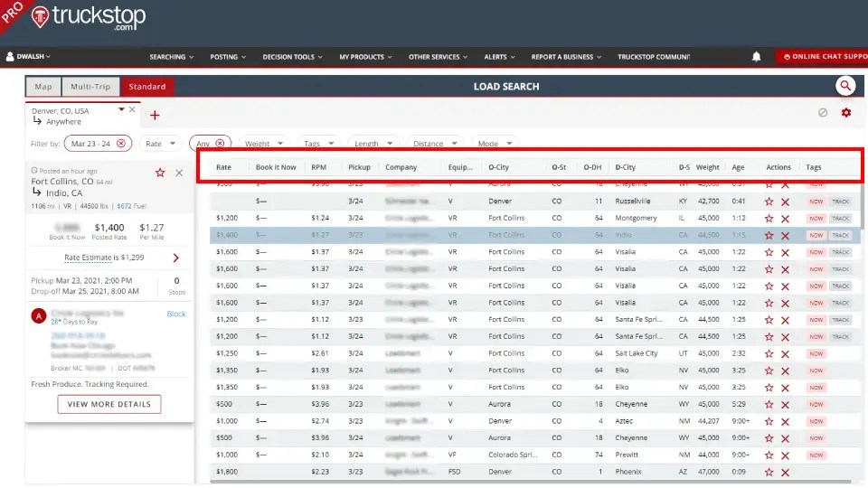Click the broker grade A badge
This screenshot has width=868, height=488.
(x=38, y=316)
